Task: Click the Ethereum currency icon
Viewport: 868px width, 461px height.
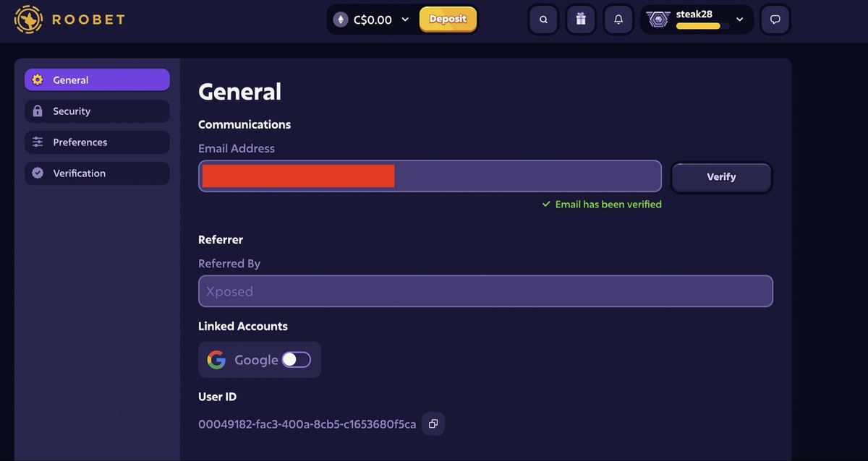Action: tap(341, 20)
